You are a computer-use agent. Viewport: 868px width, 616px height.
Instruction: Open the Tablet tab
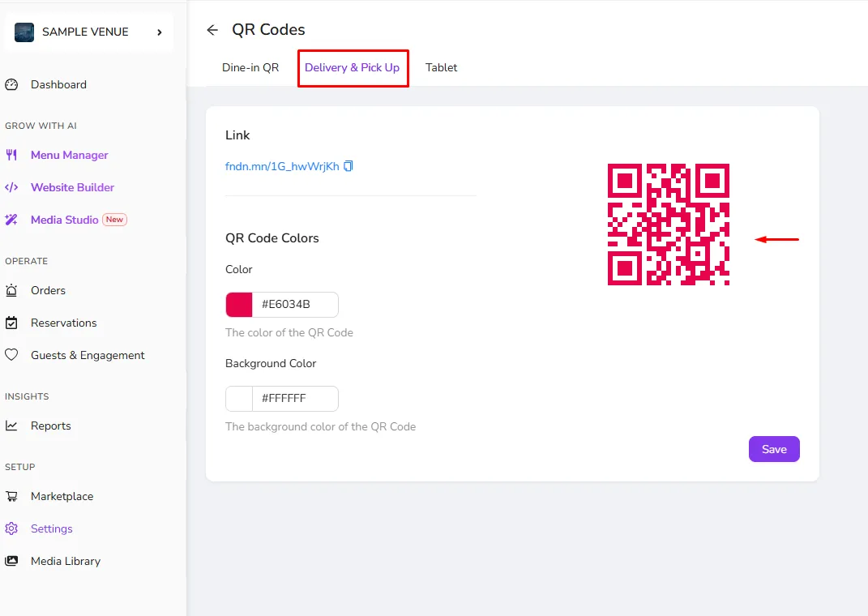[441, 67]
